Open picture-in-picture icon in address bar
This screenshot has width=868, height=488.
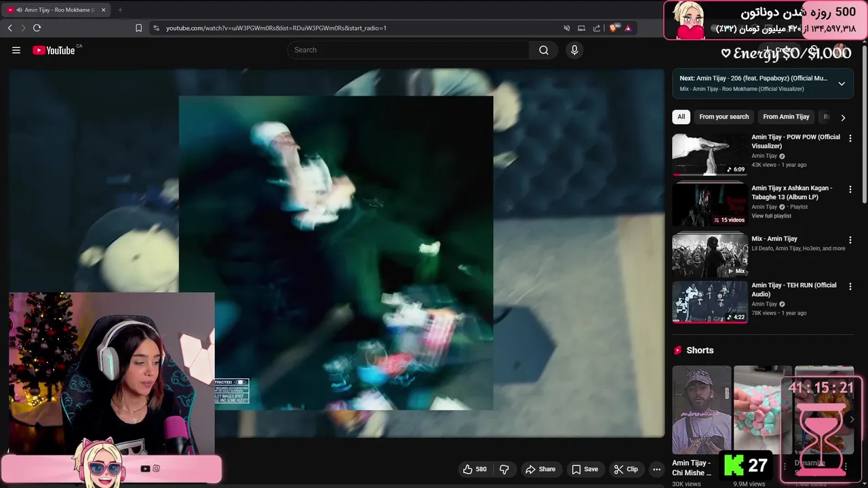[x=581, y=28]
